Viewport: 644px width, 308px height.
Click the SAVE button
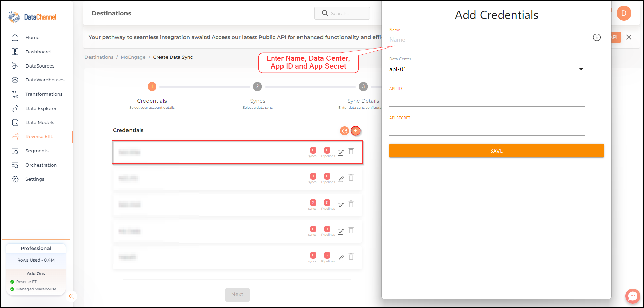(x=496, y=151)
